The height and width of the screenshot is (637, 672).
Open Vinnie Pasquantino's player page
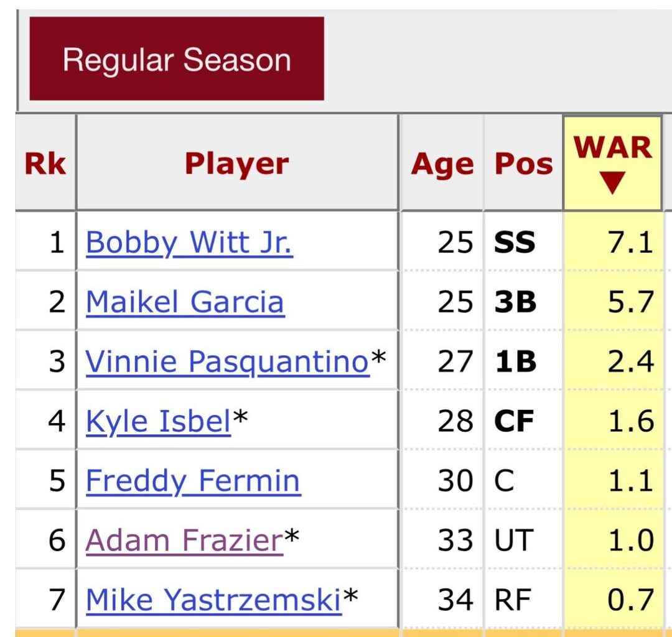[228, 361]
